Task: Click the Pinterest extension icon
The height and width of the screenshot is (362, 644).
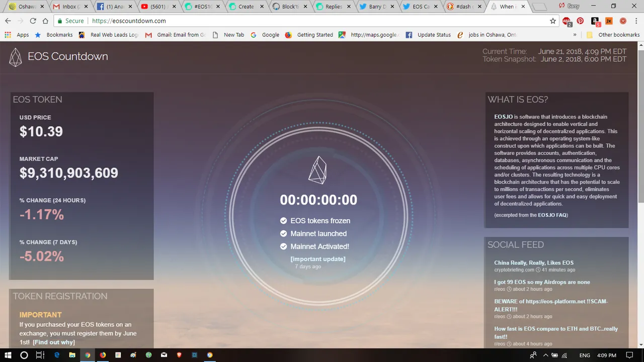Action: (580, 21)
